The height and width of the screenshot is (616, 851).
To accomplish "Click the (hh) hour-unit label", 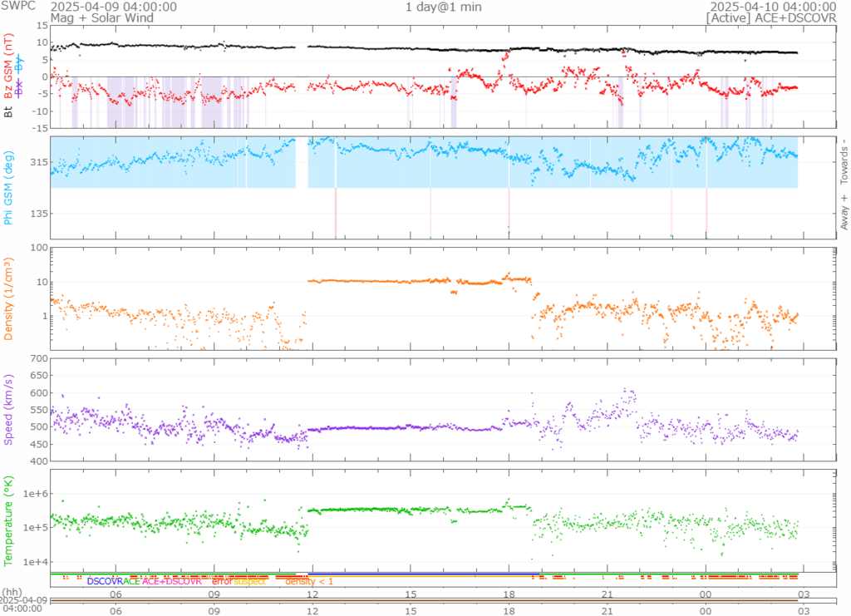I will click(13, 592).
